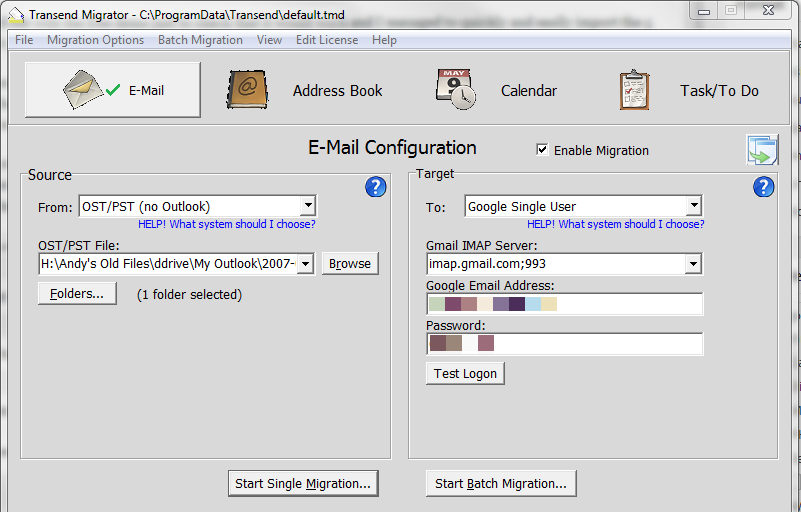
Task: Open the File menu
Action: pyautogui.click(x=24, y=40)
